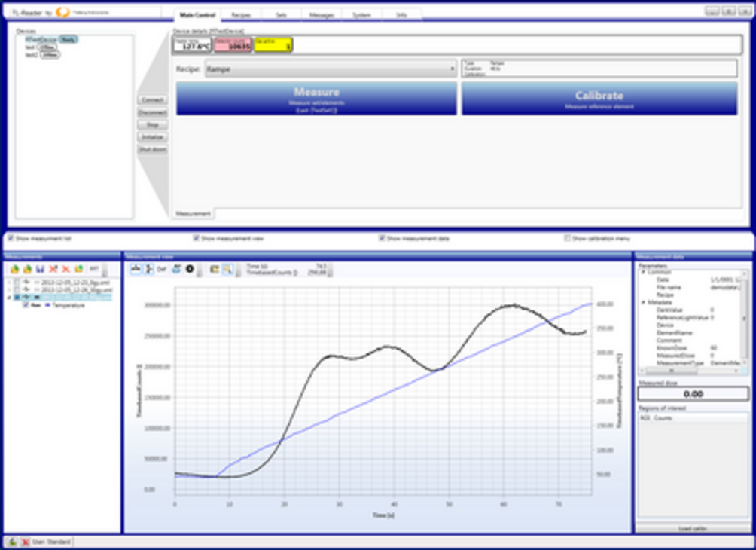The image size is (756, 550).
Task: Open the Messages tab
Action: click(x=322, y=14)
